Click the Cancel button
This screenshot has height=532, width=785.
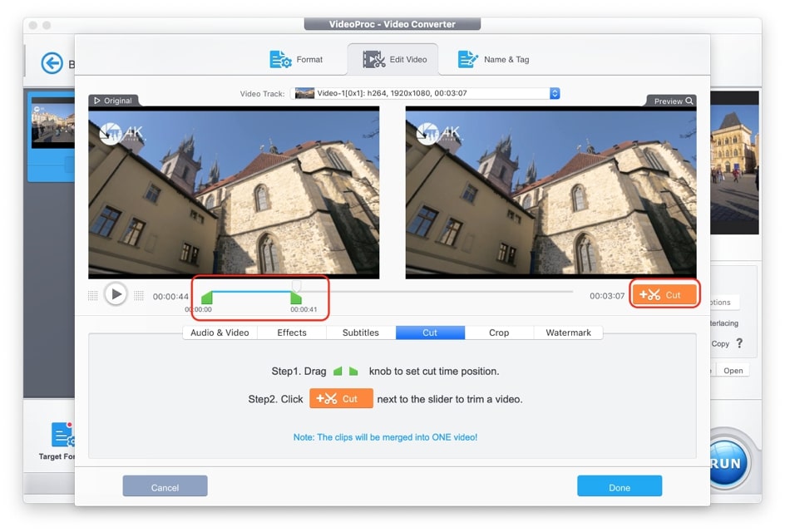click(x=165, y=486)
